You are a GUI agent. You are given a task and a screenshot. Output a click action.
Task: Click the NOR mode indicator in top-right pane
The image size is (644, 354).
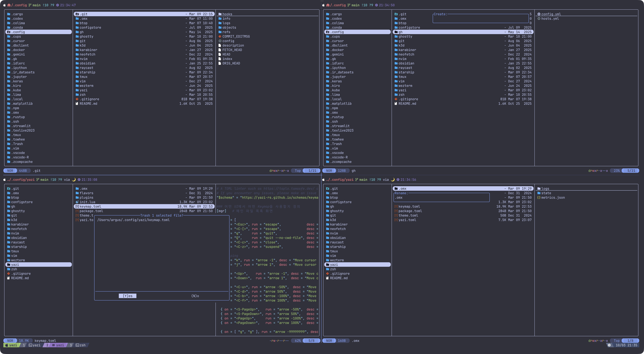coord(329,171)
